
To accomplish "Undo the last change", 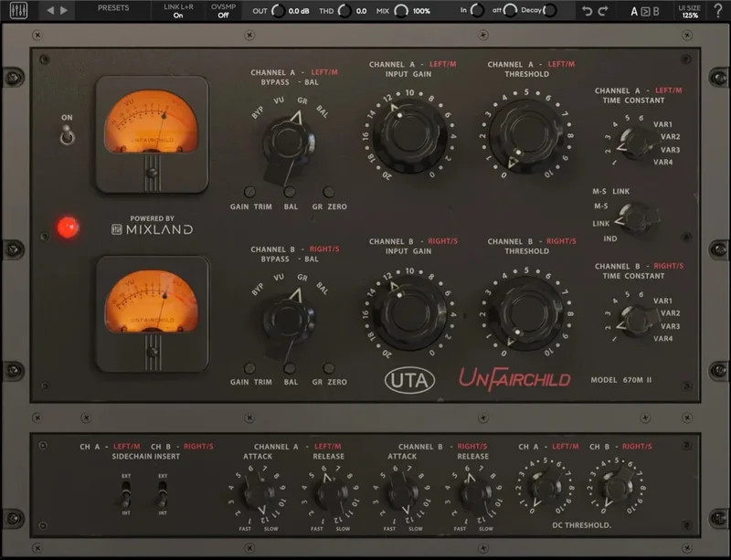I will 588,11.
